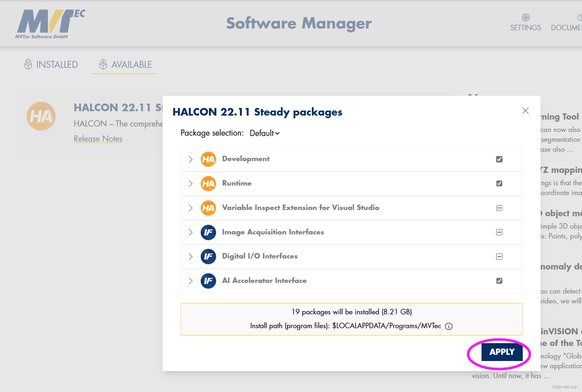
Task: Switch to the AVAILABLE tab
Action: point(125,65)
